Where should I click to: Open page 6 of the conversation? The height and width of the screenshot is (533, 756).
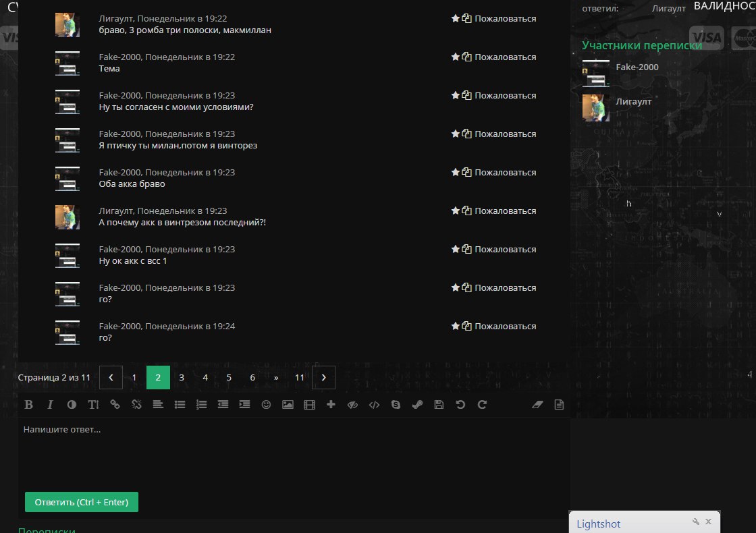(x=252, y=377)
